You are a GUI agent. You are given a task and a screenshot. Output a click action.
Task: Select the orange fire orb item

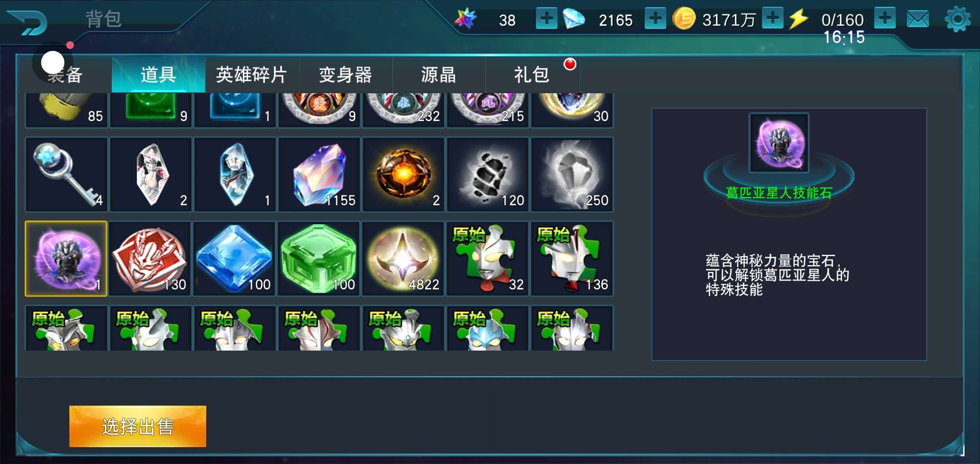click(403, 174)
